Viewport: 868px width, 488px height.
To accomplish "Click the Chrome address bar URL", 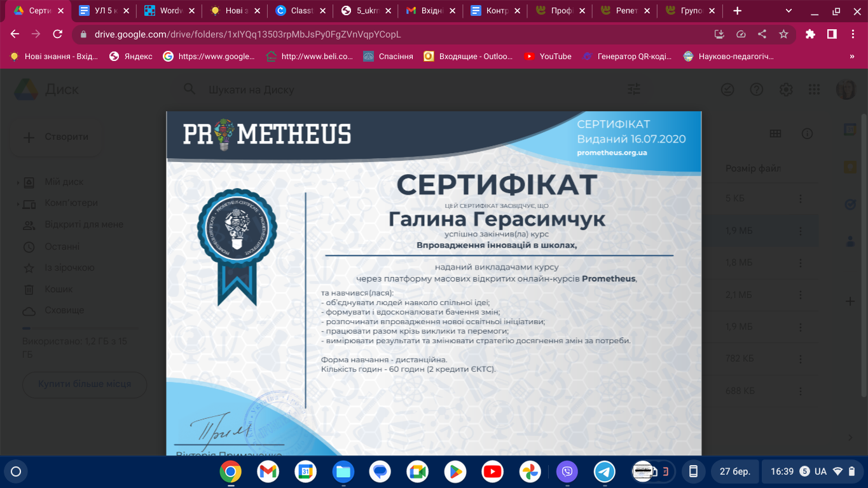I will 248,34.
